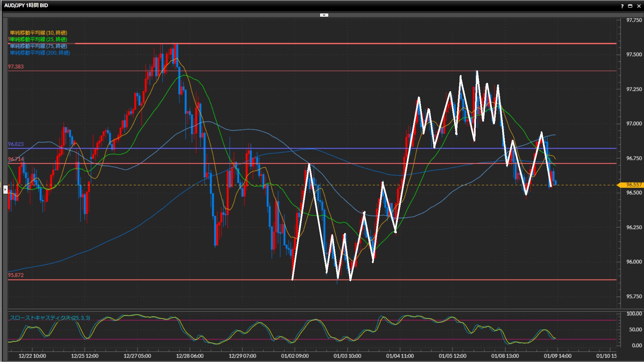Expand the collapsed toolbar dropdown arrow
This screenshot has height=362, width=644.
[x=324, y=15]
